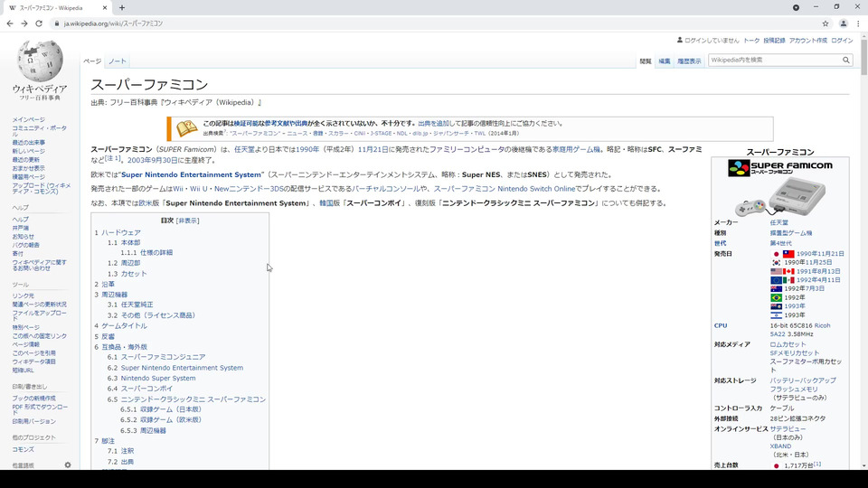
Task: Select the ページ tab
Action: point(92,61)
